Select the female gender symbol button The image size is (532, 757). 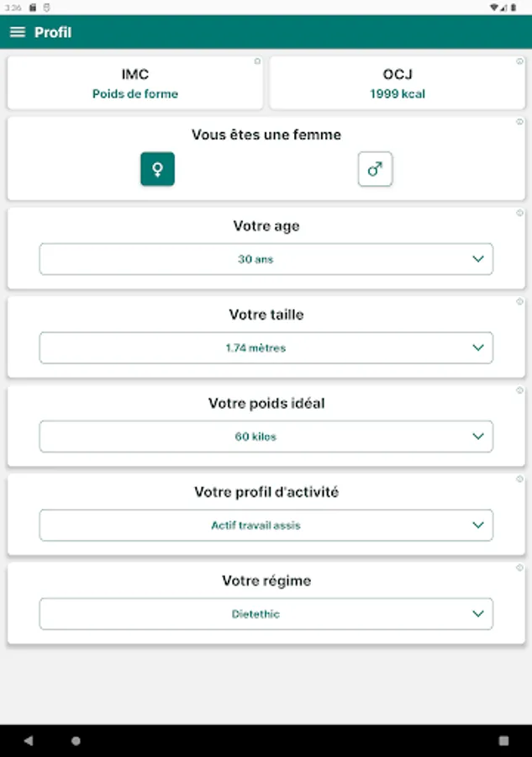tap(157, 169)
